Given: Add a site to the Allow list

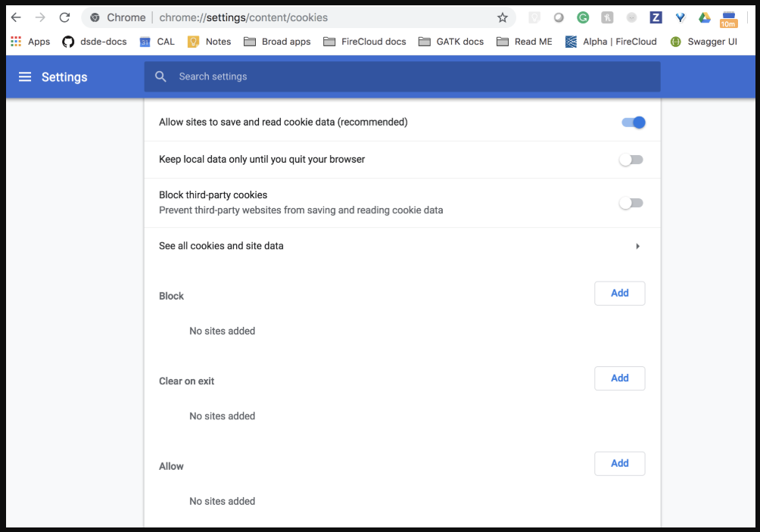Looking at the screenshot, I should click(619, 463).
